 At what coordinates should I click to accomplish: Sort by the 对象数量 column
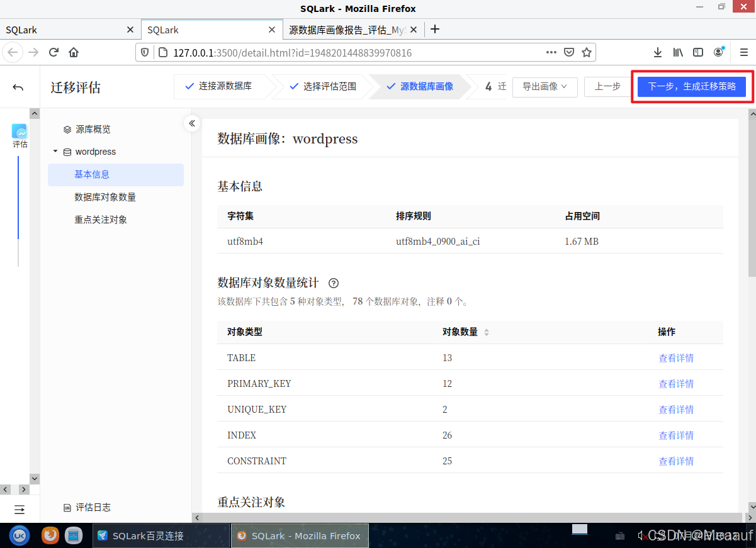coord(486,332)
